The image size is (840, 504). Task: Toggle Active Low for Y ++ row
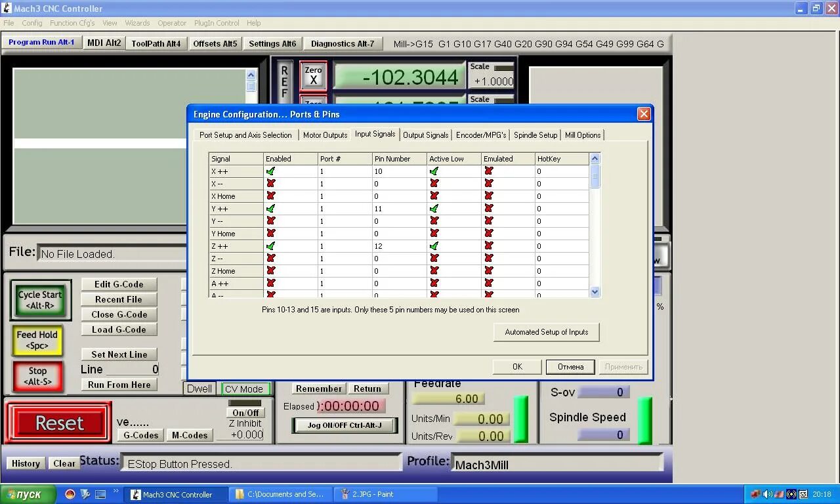(434, 209)
